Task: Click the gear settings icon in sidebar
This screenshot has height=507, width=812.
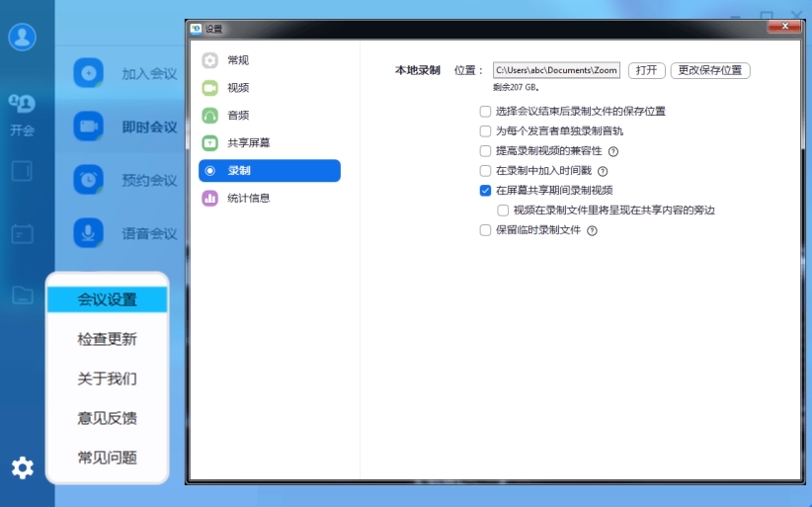Action: 23,467
